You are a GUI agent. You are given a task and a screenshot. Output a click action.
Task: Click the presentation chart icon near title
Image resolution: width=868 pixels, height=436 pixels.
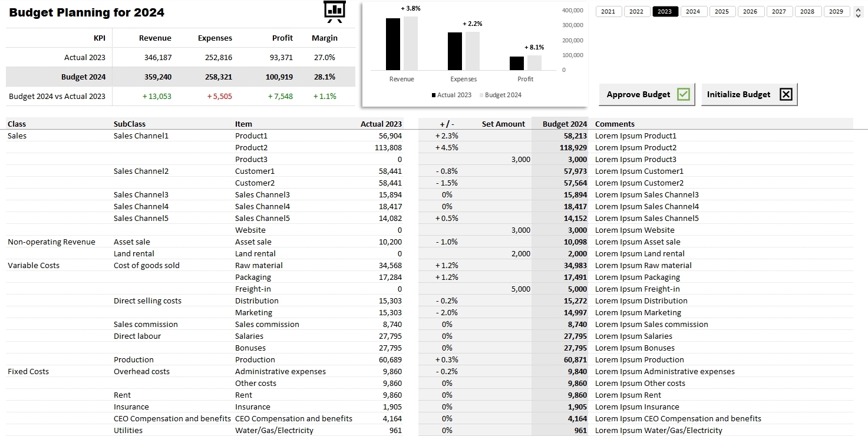click(335, 12)
